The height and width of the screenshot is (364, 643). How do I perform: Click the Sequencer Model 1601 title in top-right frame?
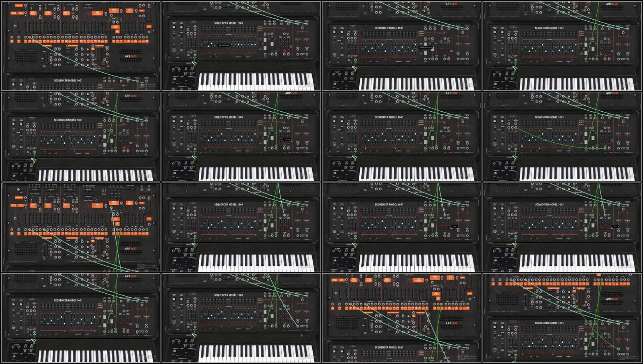[x=549, y=28]
